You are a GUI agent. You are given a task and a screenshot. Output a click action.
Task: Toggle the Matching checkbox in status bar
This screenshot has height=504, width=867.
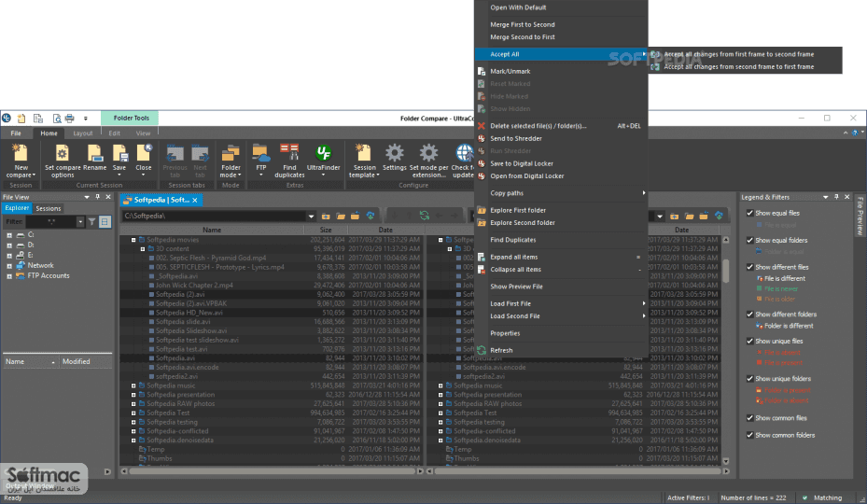[804, 497]
